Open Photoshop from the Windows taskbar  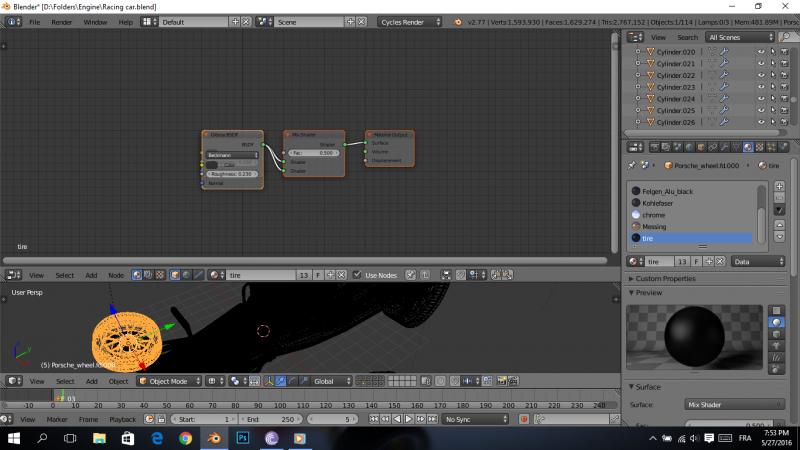click(x=242, y=438)
